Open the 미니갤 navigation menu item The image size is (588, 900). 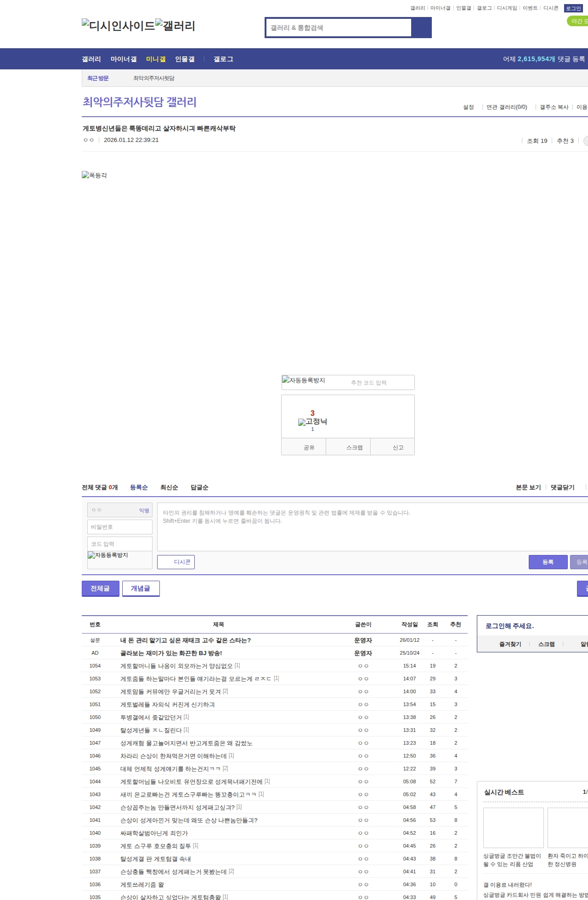155,59
